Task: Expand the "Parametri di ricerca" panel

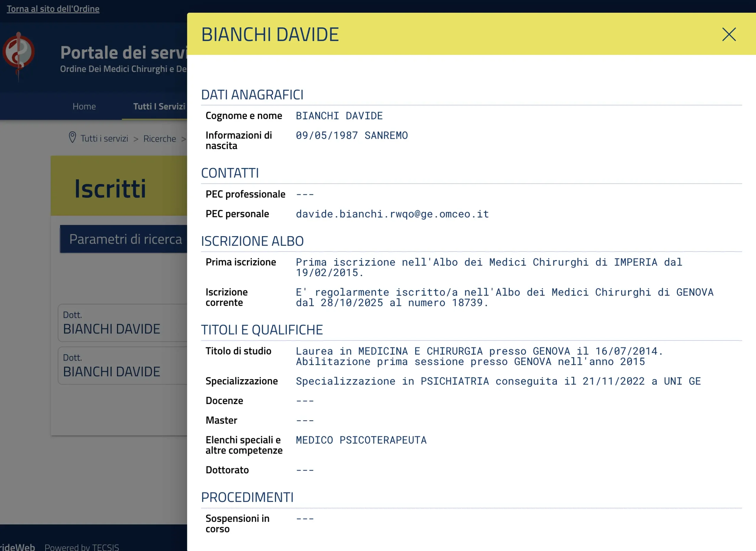Action: (126, 239)
